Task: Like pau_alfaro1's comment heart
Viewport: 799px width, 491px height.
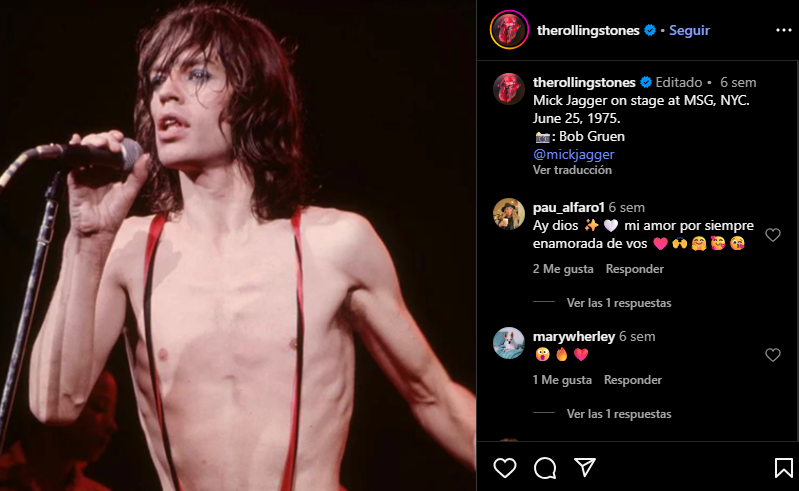Action: 772,235
